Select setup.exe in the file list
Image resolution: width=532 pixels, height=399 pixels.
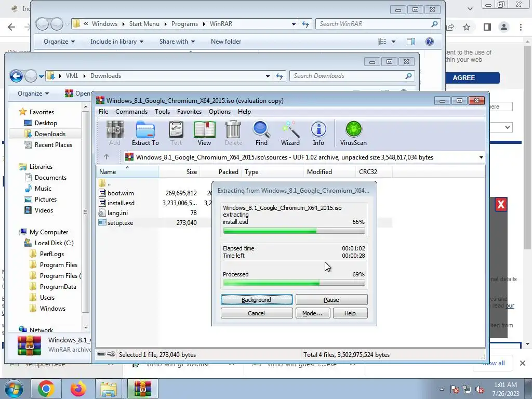click(x=120, y=223)
